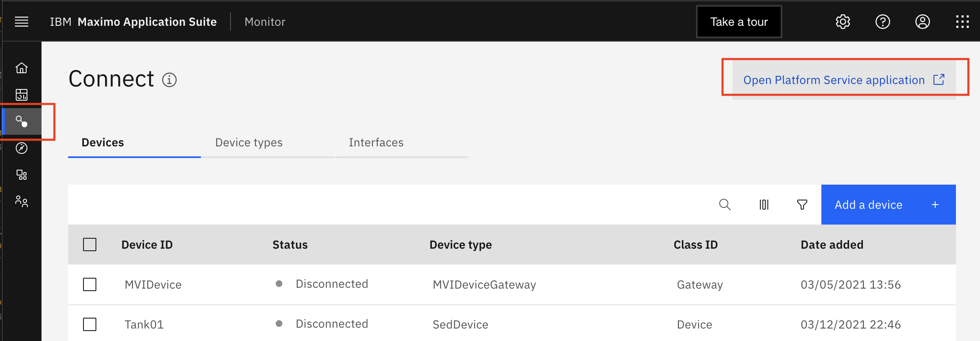Image resolution: width=980 pixels, height=341 pixels.
Task: Click the MVIDevice device ID
Action: coord(153,284)
